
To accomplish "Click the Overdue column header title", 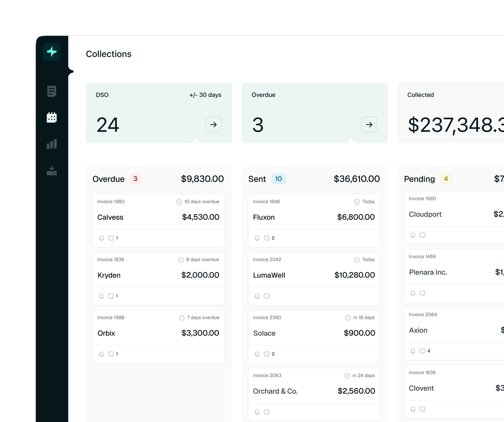I will [x=109, y=179].
